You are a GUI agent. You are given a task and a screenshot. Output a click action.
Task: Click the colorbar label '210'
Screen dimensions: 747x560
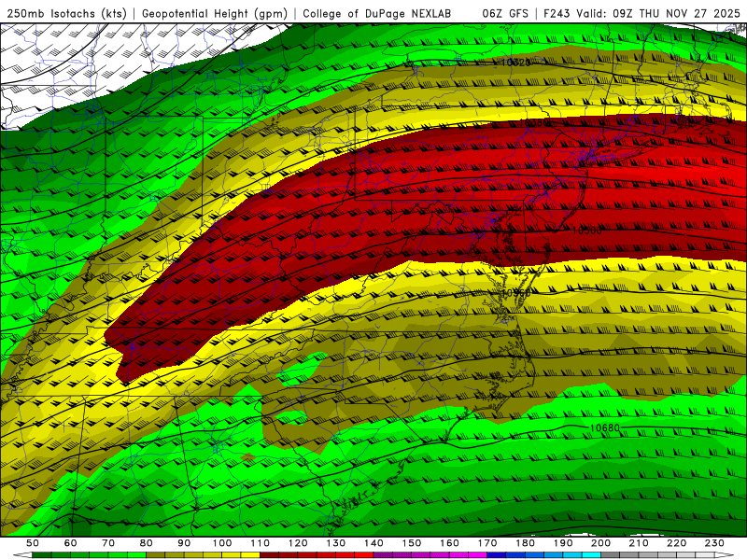[639, 543]
